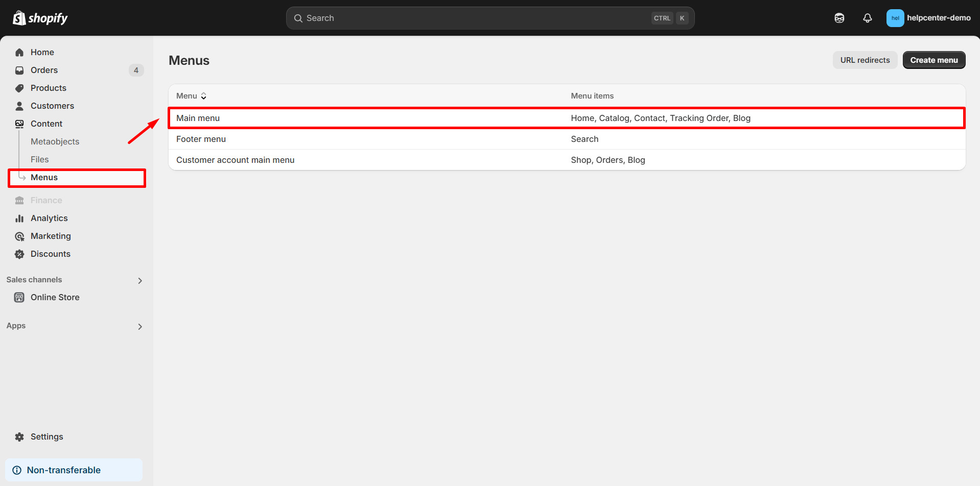Click the Search bar at the top

[x=489, y=18]
